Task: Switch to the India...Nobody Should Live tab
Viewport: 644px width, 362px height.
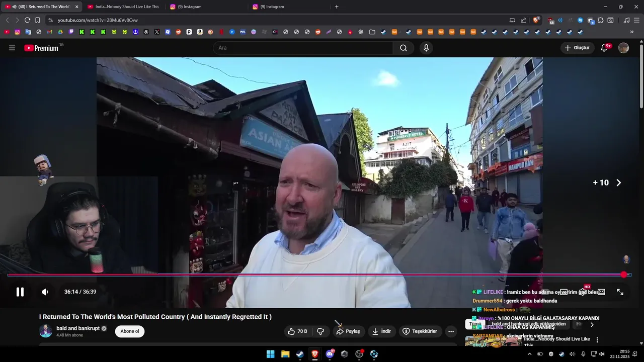Action: click(123, 7)
